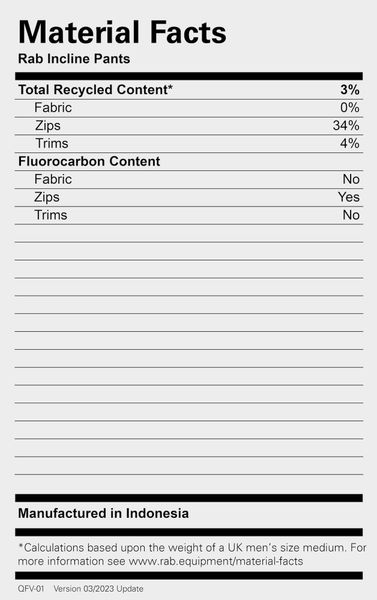Click the QFV-01 code in footer
The width and height of the screenshot is (377, 600).
31,589
